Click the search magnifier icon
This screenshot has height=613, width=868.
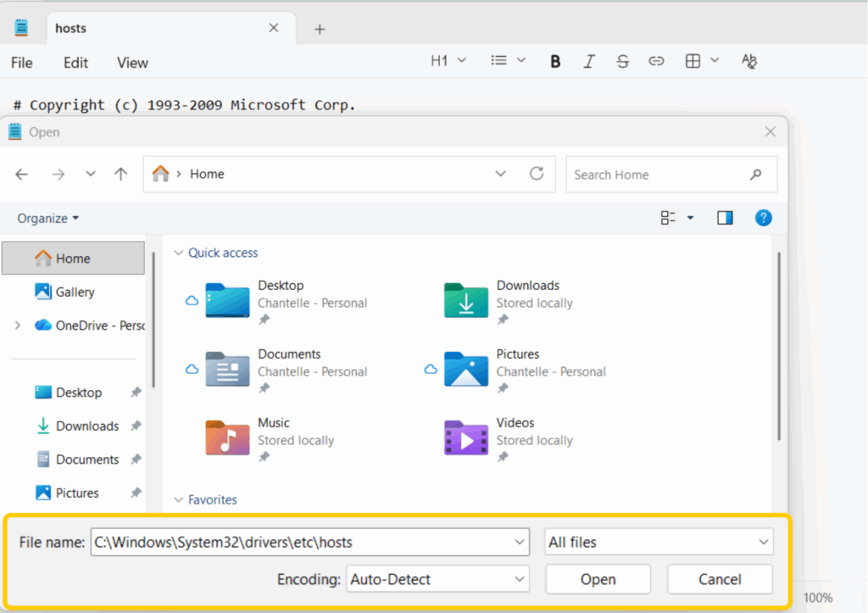point(755,175)
